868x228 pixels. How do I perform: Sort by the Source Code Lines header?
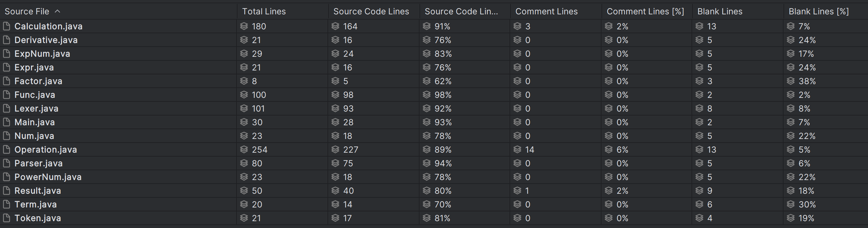click(371, 11)
